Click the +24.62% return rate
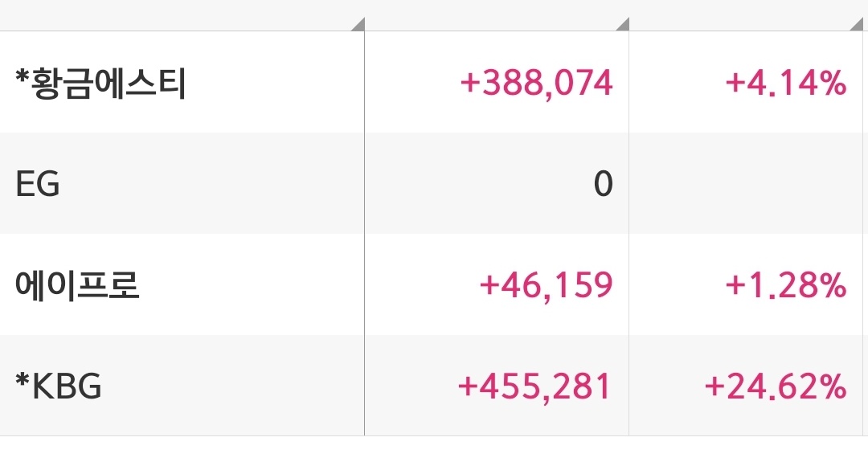868x466 pixels. (x=776, y=386)
